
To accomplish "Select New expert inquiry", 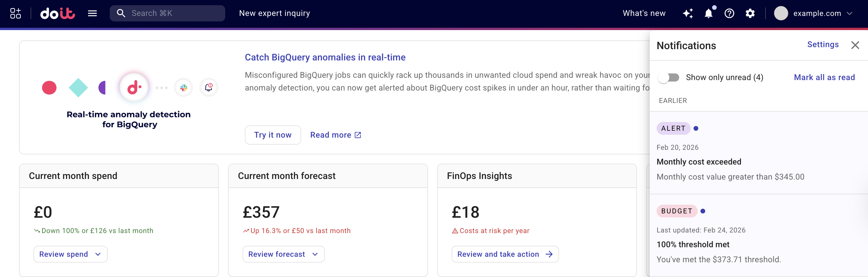I will (x=275, y=13).
